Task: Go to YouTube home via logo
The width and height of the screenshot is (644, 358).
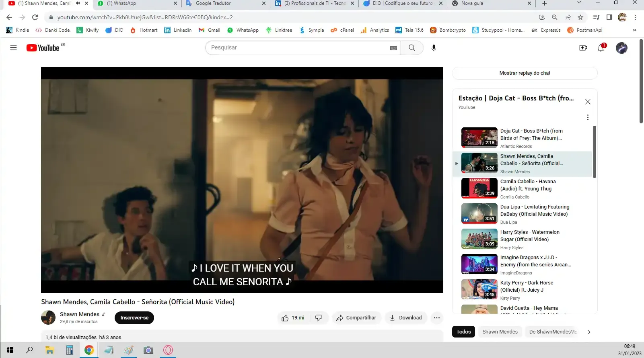Action: (x=43, y=48)
